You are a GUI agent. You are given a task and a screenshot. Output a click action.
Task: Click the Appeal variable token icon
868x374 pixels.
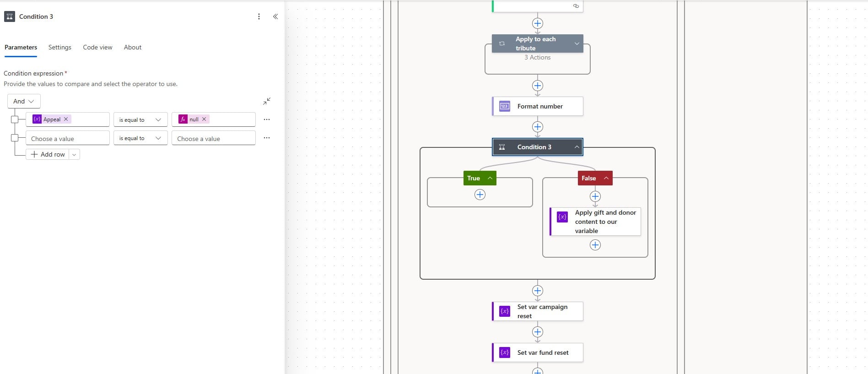coord(37,119)
